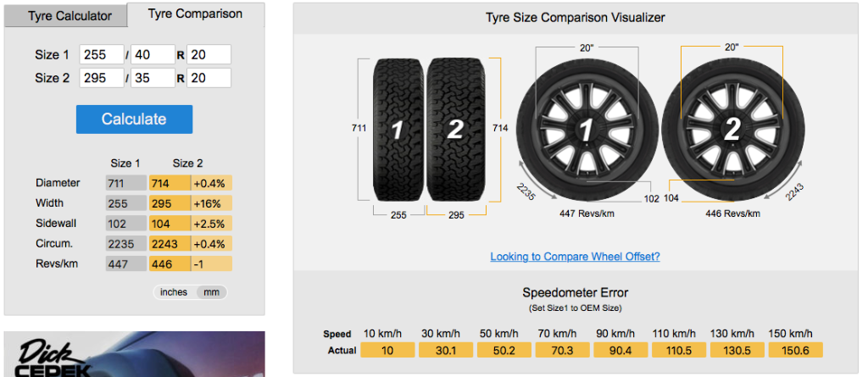Click wheel 2 side-view image
This screenshot has height=377, width=868.
coord(732,129)
